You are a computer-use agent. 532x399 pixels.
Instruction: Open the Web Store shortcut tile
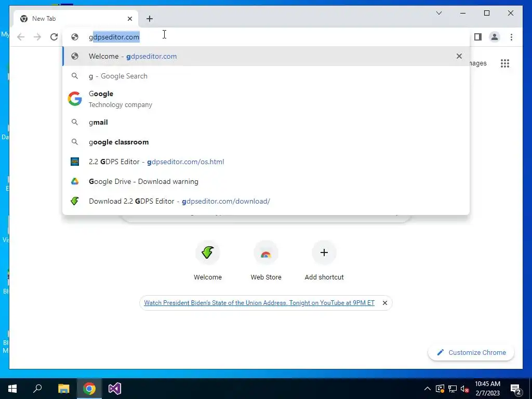[x=266, y=261]
